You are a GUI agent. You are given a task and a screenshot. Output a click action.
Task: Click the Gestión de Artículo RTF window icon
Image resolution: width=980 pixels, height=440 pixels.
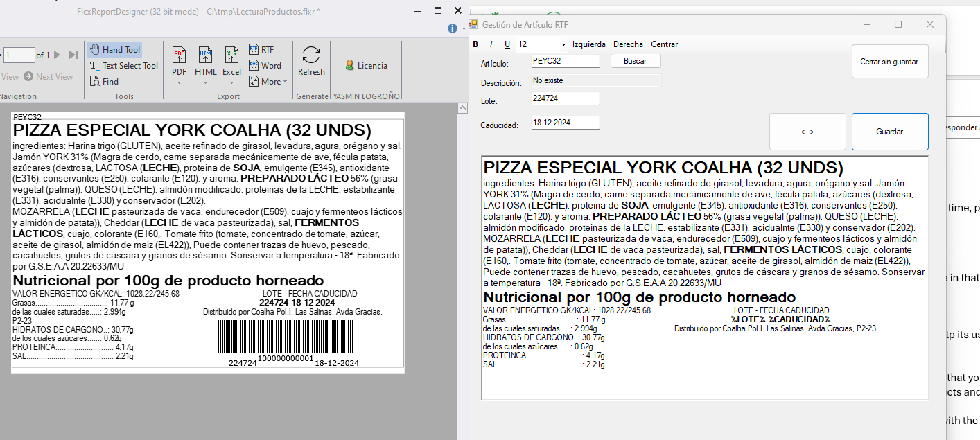474,24
